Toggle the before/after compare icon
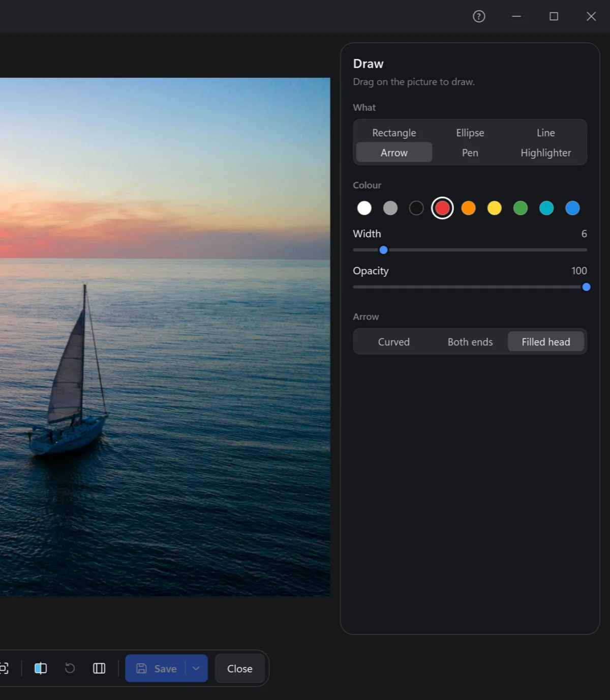Viewport: 610px width, 700px height. (x=41, y=668)
